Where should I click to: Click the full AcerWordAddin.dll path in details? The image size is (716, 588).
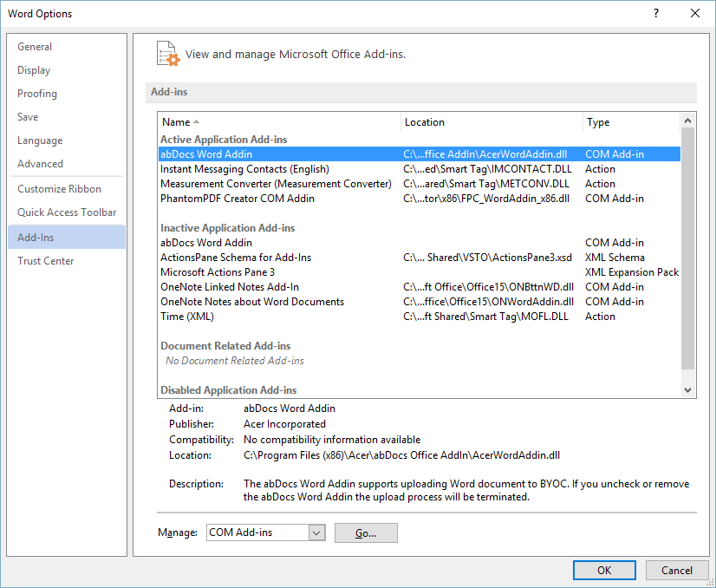[x=402, y=455]
